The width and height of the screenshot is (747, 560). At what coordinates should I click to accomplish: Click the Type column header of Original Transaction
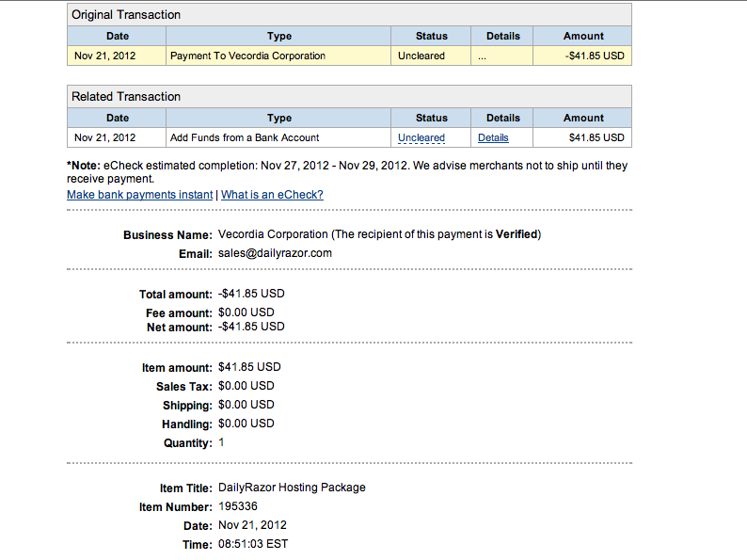(278, 36)
